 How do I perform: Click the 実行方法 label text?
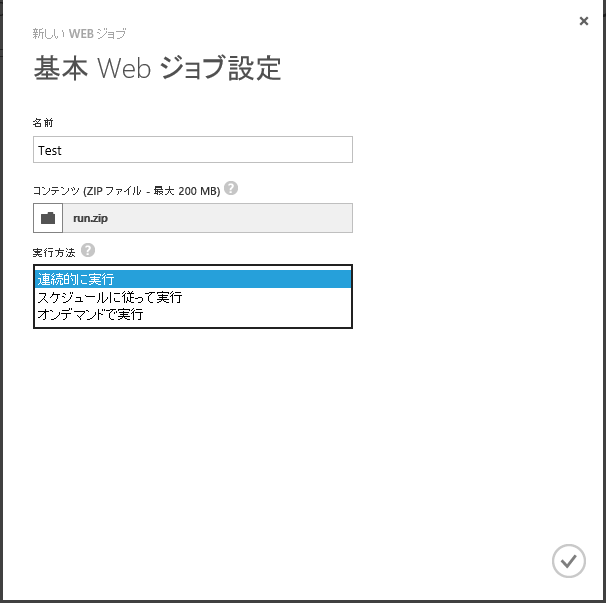pos(54,253)
